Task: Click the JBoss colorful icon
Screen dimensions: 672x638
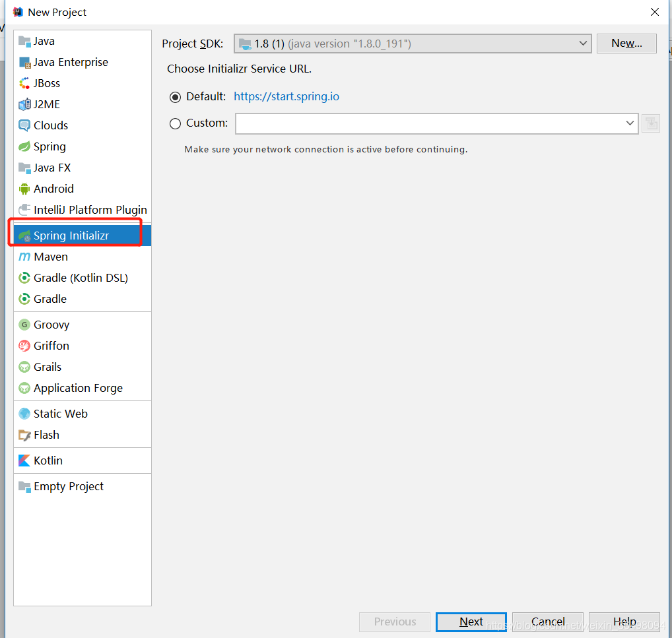Action: [24, 84]
